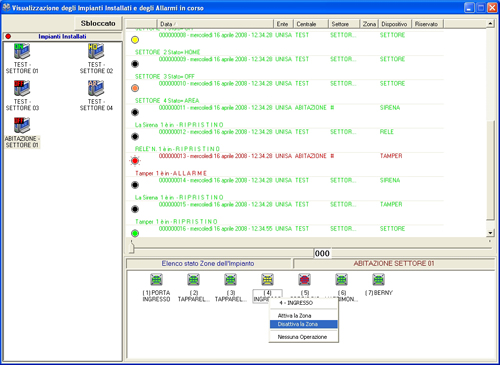The image size is (500, 365).
Task: Click the Centrale column header
Action: click(x=311, y=24)
